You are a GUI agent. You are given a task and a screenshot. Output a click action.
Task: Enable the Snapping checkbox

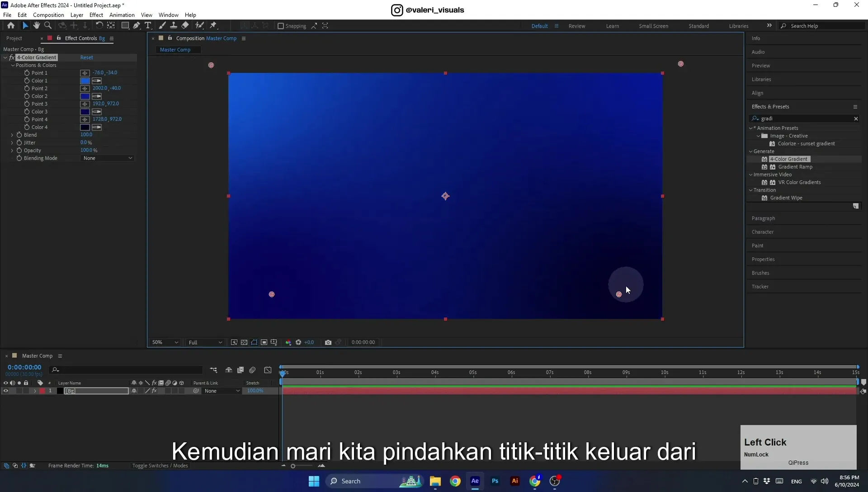pos(280,26)
